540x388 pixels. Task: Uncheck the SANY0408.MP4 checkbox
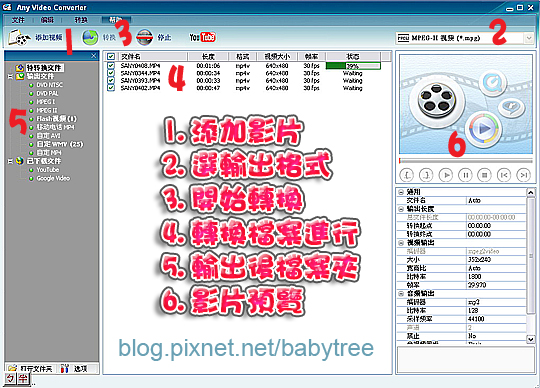(111, 65)
